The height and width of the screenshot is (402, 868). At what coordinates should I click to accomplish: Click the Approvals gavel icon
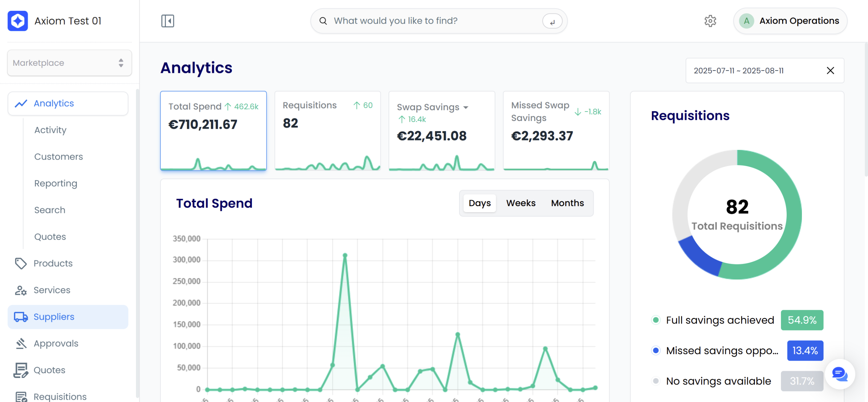21,343
